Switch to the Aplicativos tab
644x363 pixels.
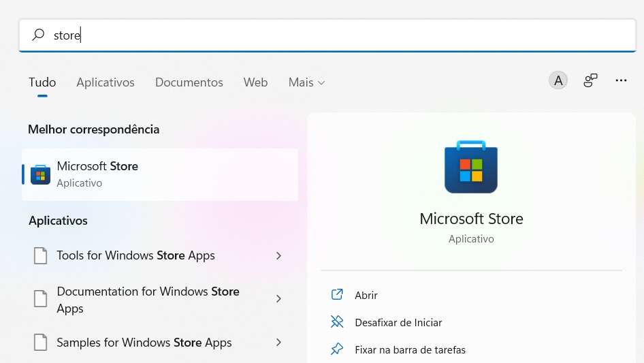(x=106, y=82)
